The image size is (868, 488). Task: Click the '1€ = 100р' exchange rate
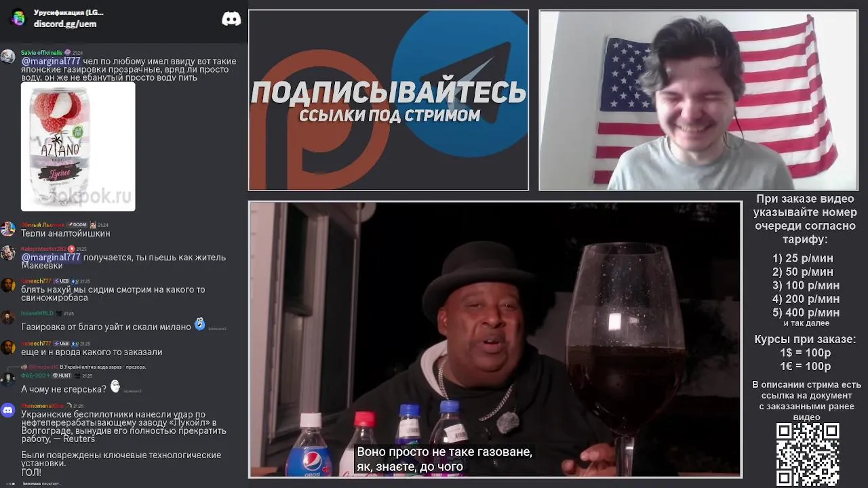805,366
